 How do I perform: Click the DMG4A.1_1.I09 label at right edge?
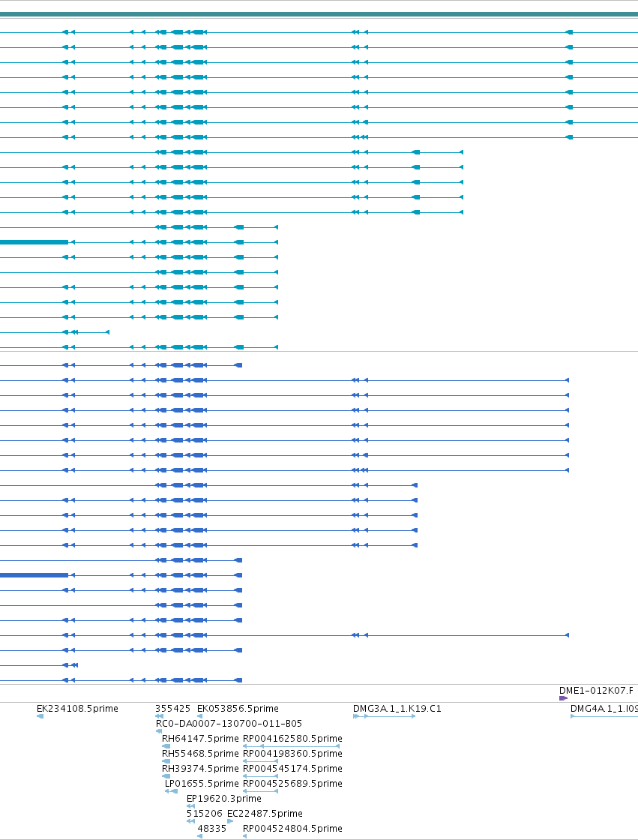[x=604, y=708]
